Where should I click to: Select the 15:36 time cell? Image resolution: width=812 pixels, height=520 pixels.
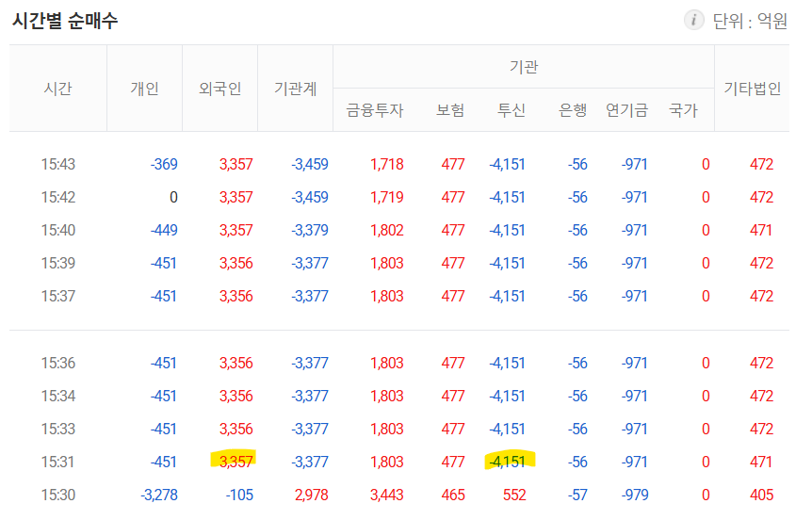[x=58, y=363]
